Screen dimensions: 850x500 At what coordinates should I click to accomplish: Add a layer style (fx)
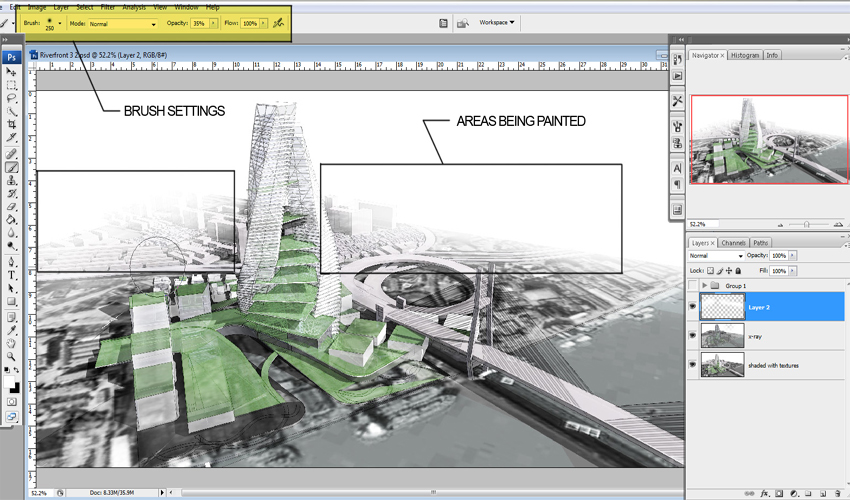coord(764,493)
